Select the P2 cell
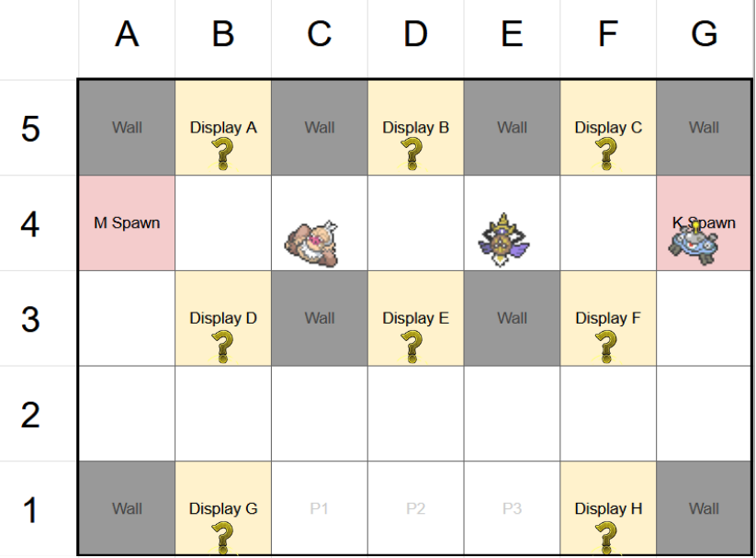 (415, 508)
